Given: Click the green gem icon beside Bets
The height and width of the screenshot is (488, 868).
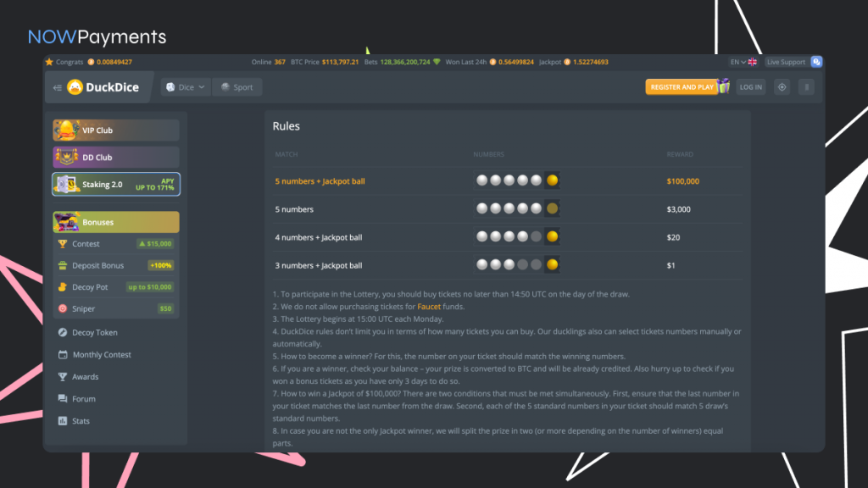Looking at the screenshot, I should click(x=437, y=62).
